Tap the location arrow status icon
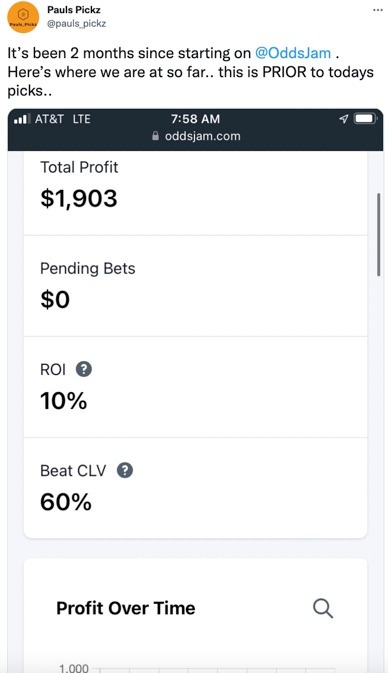The width and height of the screenshot is (388, 673). coord(343,119)
